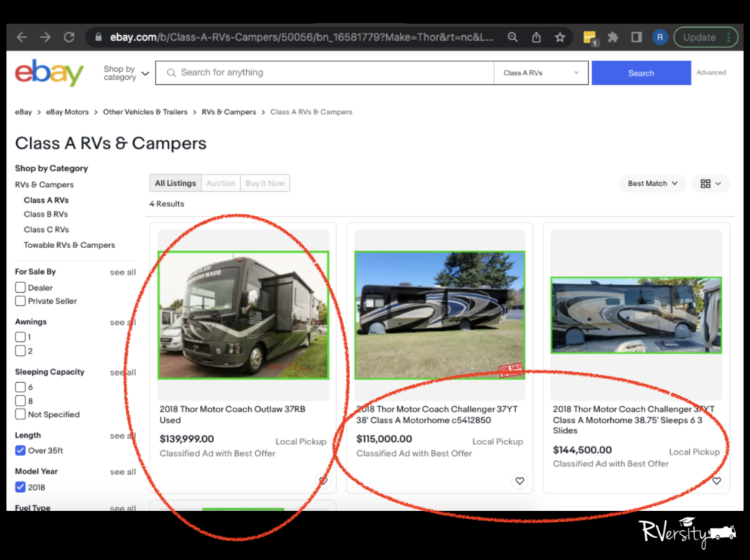Check the Private Seller filter
Viewport: 750px width, 560px height.
pyautogui.click(x=21, y=301)
